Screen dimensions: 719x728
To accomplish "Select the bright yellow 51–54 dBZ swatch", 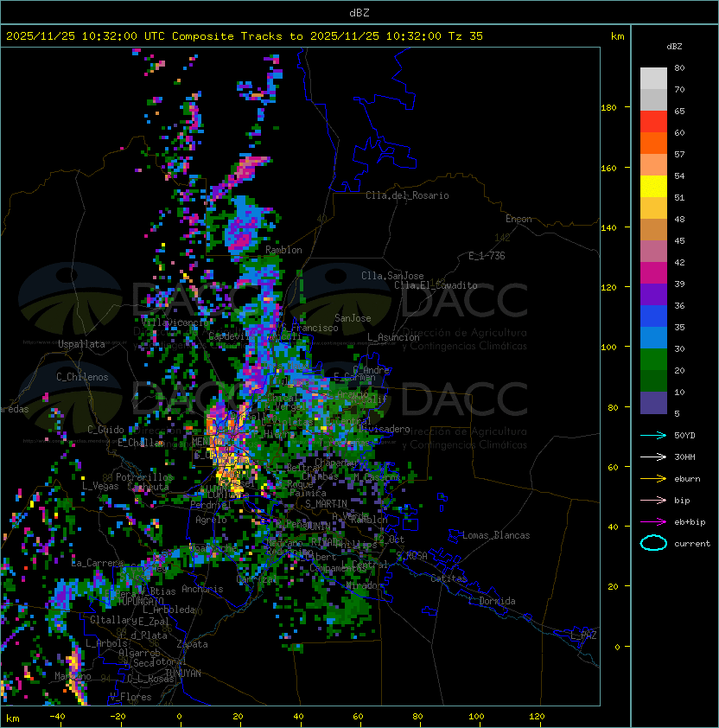I will 653,186.
